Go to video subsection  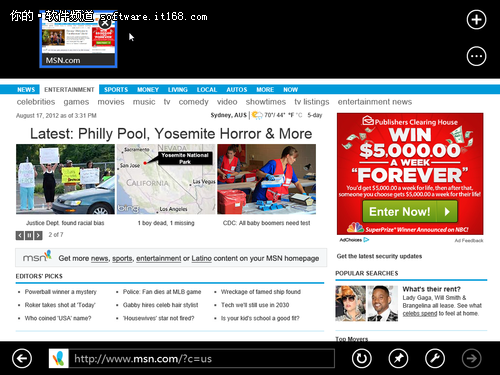[x=227, y=102]
